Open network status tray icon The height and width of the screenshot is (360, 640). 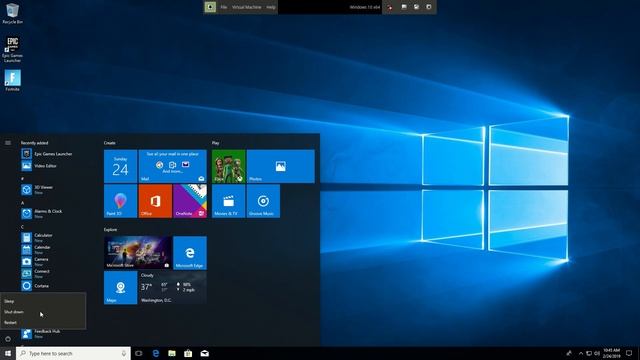click(x=589, y=353)
